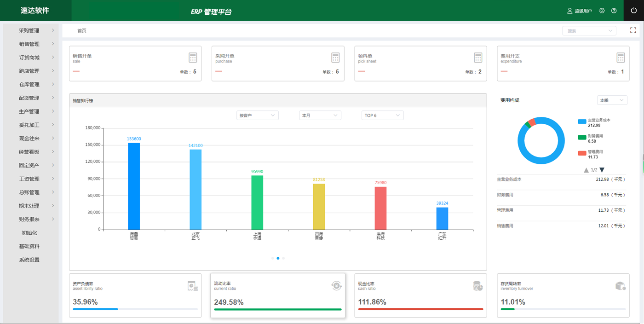This screenshot has height=324, width=644.
Task: Click the 流动比率 green progress bar
Action: (x=278, y=309)
